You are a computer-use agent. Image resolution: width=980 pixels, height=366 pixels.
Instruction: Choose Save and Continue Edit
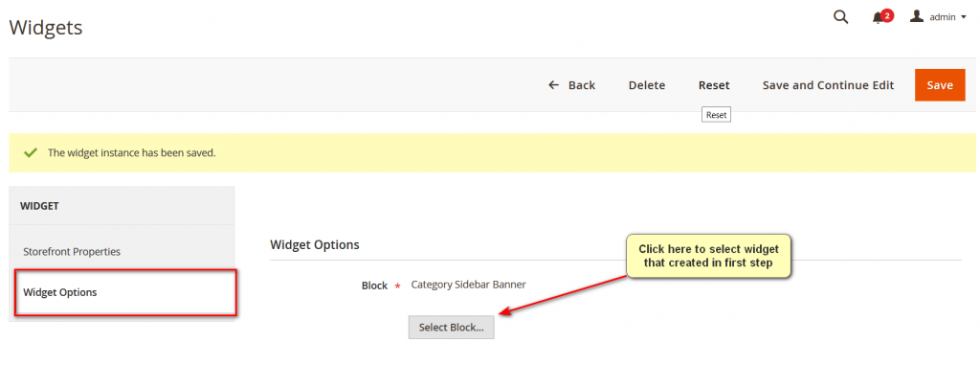pyautogui.click(x=828, y=85)
